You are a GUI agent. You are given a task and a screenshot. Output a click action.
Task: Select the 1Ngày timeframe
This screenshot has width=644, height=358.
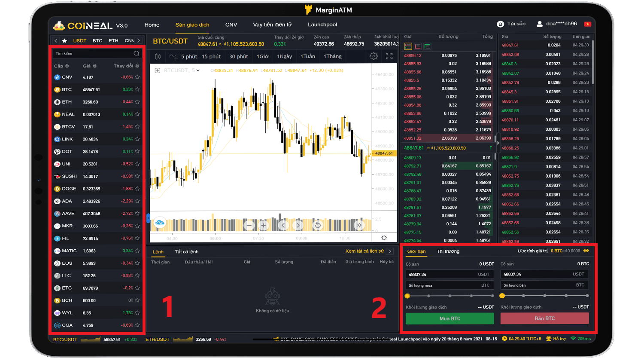pos(284,56)
